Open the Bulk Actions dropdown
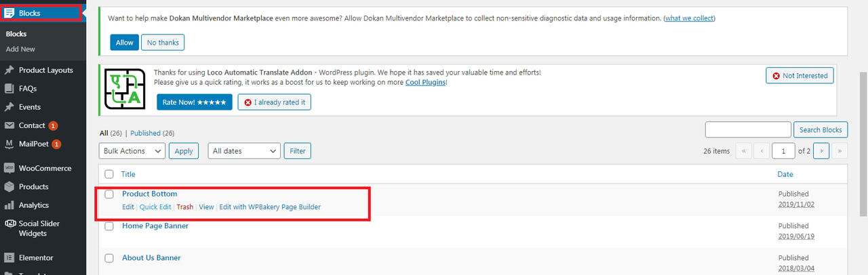This screenshot has height=275, width=868. click(x=132, y=151)
